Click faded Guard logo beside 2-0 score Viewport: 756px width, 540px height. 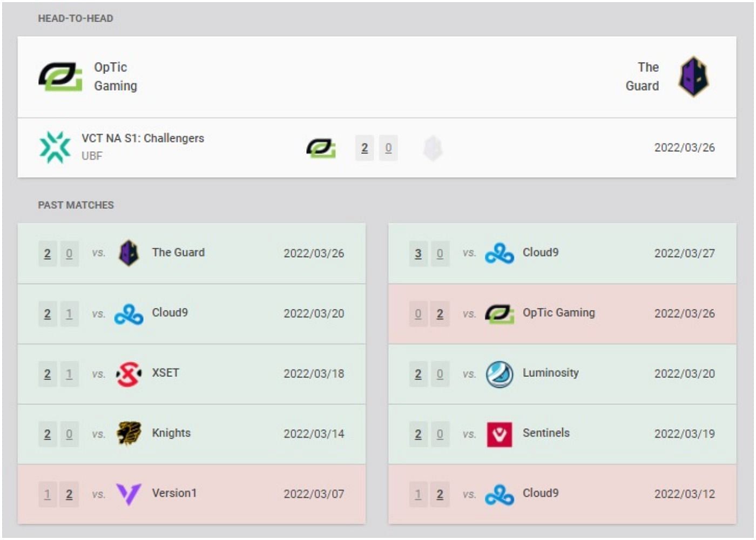[433, 148]
